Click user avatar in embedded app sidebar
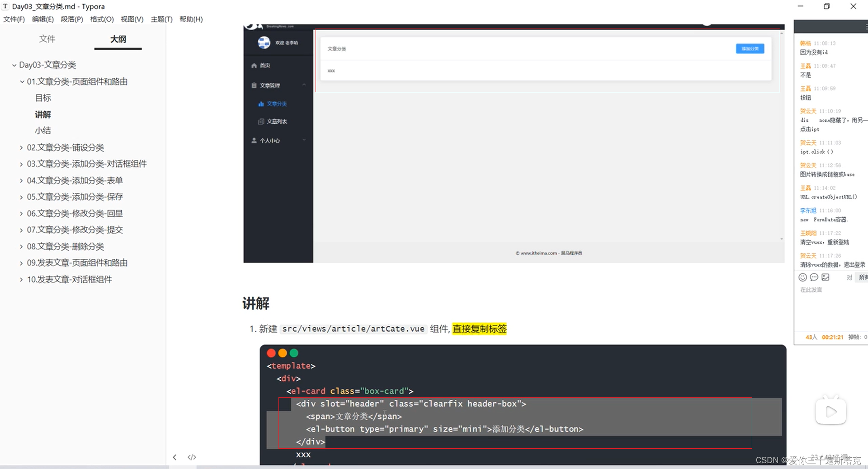868x469 pixels. pyautogui.click(x=264, y=42)
